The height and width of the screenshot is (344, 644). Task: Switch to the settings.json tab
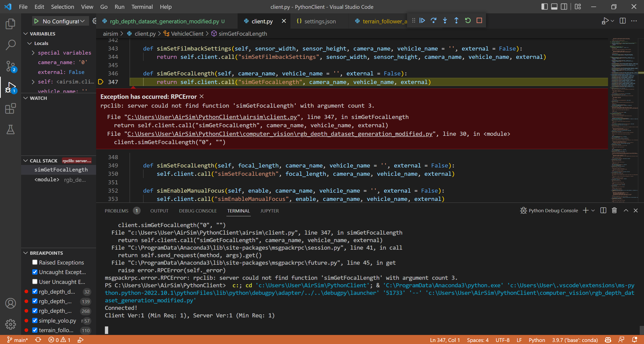[320, 21]
